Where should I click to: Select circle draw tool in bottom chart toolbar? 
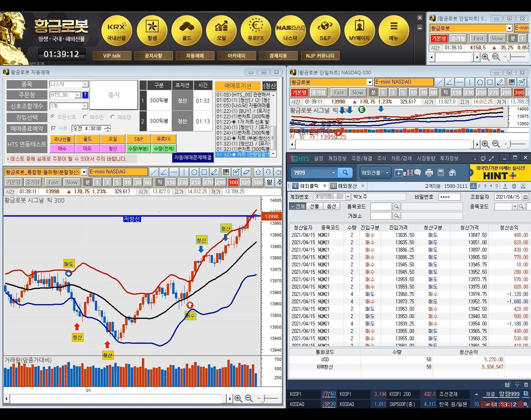(194, 172)
